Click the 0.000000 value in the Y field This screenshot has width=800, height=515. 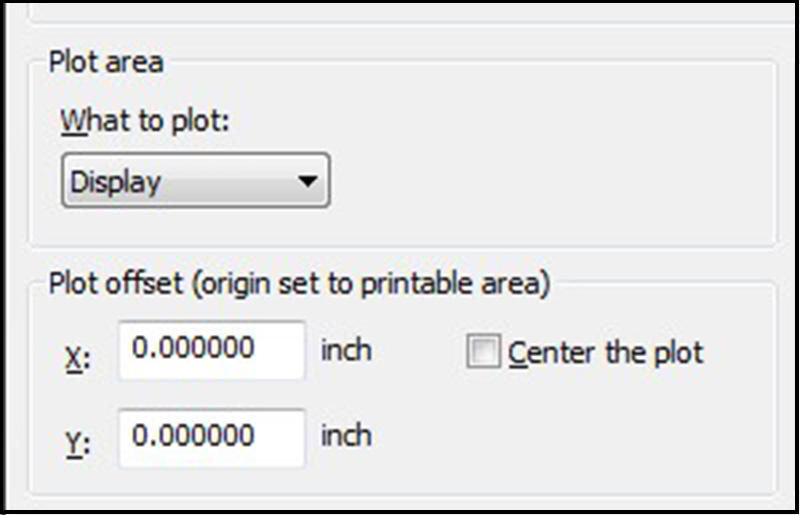click(193, 436)
